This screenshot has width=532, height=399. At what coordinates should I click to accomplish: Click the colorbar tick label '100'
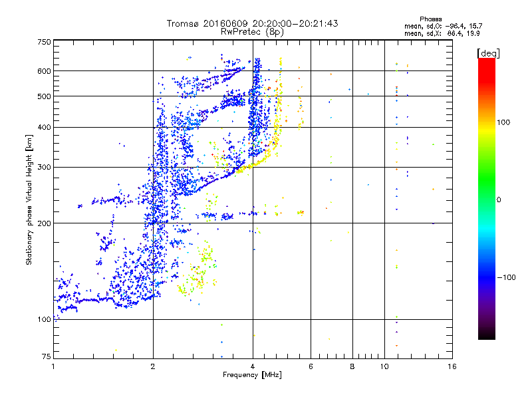[x=503, y=122]
